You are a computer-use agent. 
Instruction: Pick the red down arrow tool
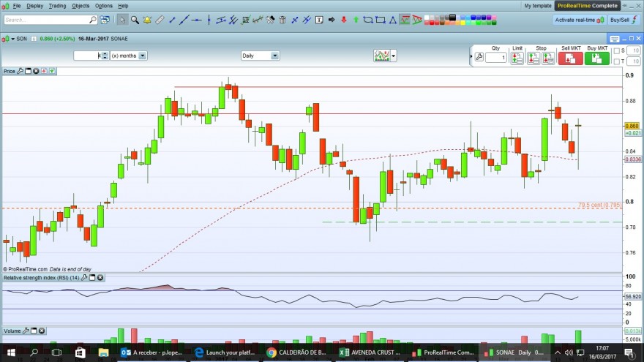tap(344, 20)
